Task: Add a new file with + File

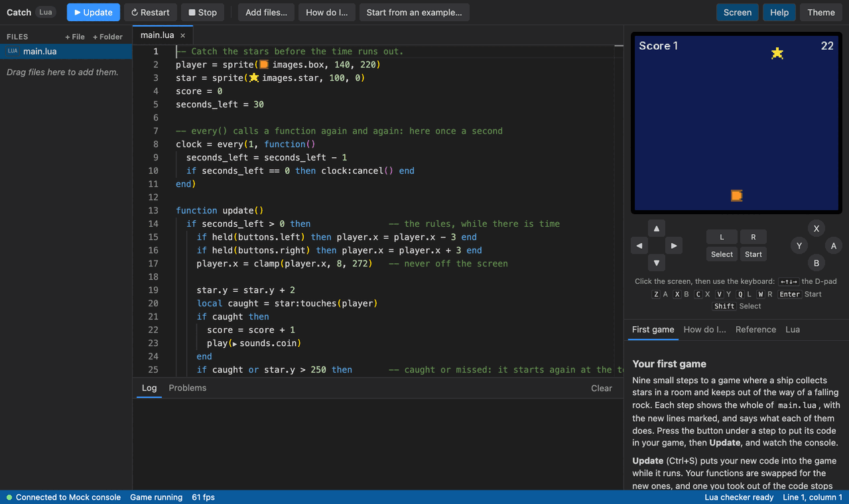Action: [x=75, y=37]
